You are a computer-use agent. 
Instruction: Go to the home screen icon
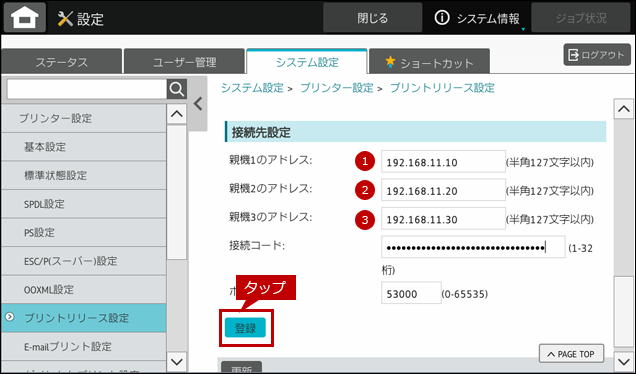pyautogui.click(x=25, y=18)
